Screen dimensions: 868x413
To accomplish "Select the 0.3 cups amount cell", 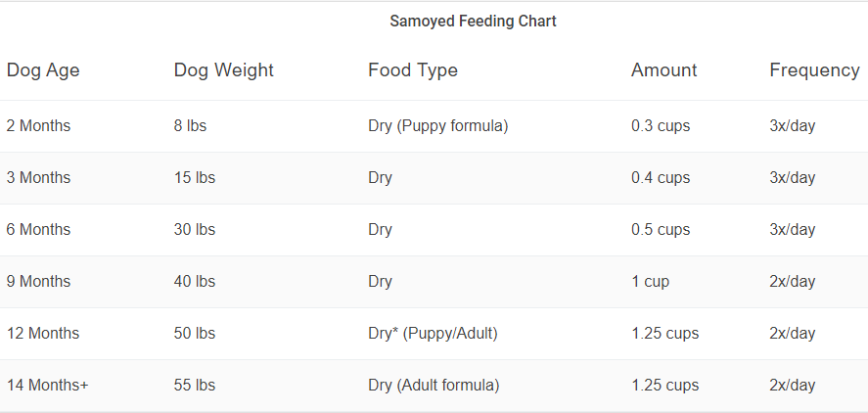I will 661,126.
